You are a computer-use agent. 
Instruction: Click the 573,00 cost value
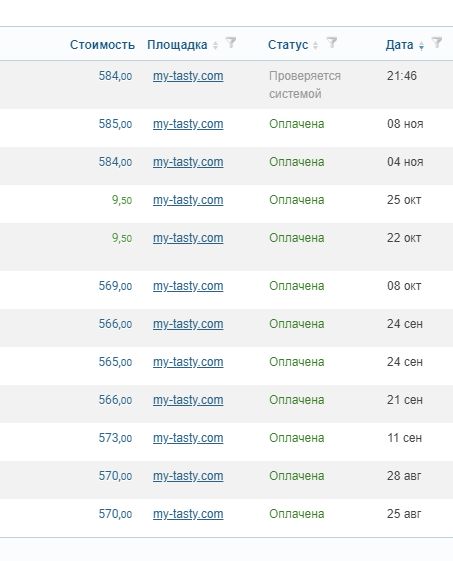pyautogui.click(x=115, y=438)
